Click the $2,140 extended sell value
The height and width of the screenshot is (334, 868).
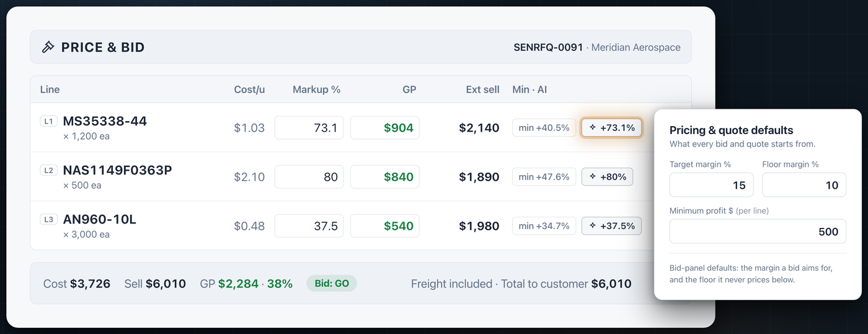click(x=479, y=128)
